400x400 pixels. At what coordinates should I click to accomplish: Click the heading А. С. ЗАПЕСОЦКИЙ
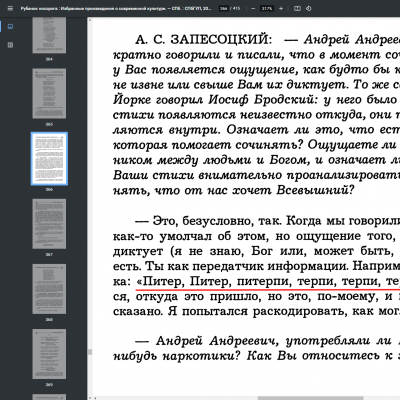203,40
